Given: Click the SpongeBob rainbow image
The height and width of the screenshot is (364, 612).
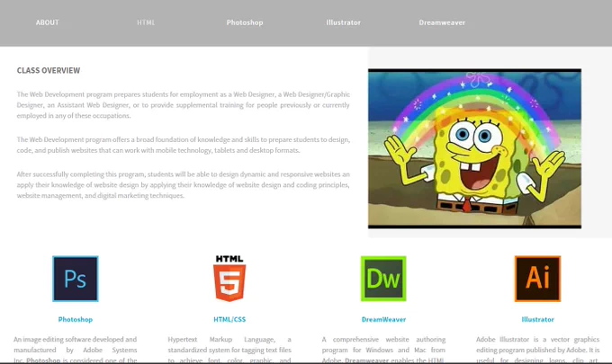Looking at the screenshot, I should pyautogui.click(x=474, y=148).
